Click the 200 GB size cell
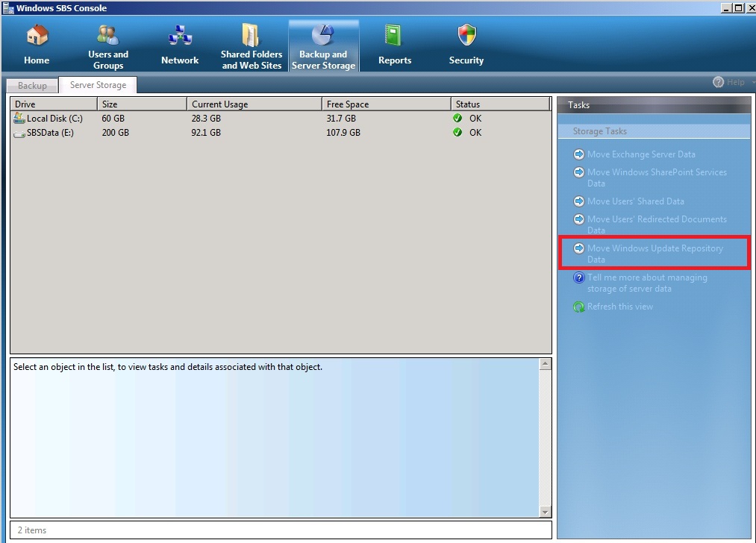This screenshot has width=756, height=543. [x=115, y=133]
